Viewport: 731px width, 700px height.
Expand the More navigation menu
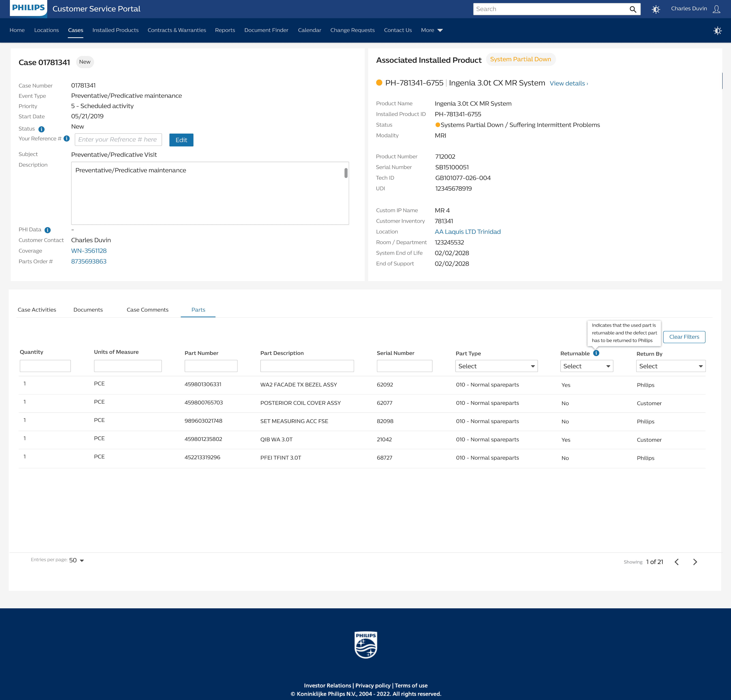pyautogui.click(x=432, y=30)
